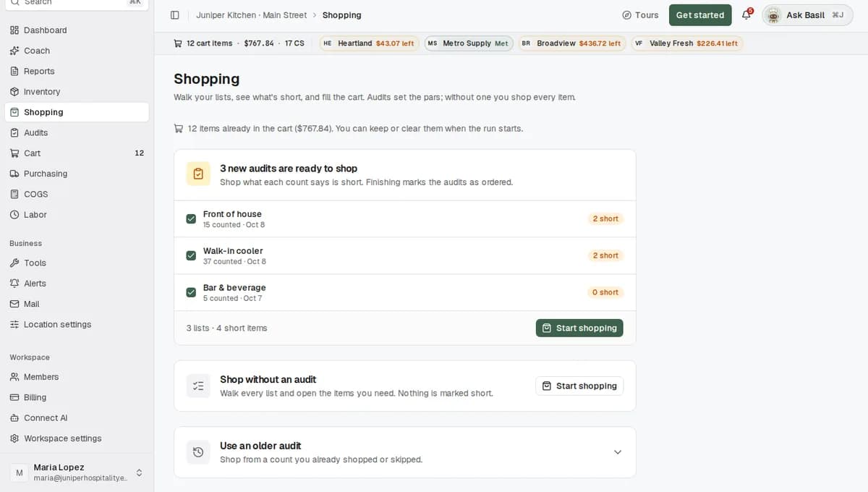
Task: Click the Shop without an audit checklist icon
Action: 198,386
